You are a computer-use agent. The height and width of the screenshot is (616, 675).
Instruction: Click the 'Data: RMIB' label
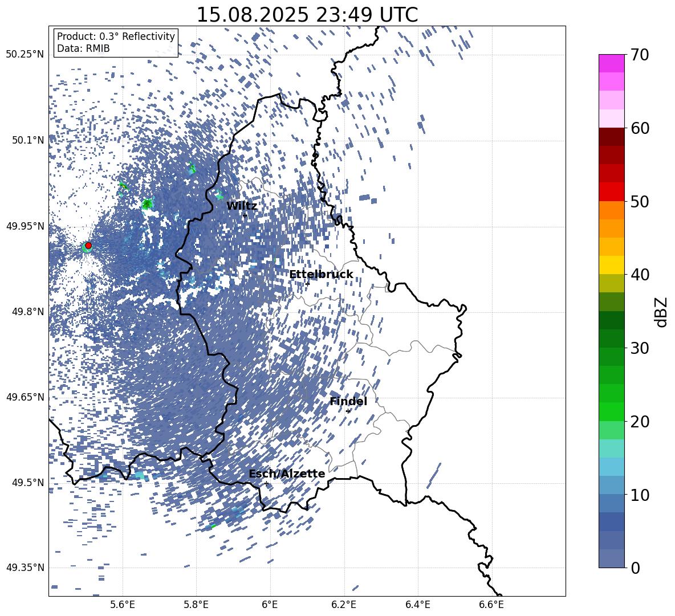click(x=83, y=48)
